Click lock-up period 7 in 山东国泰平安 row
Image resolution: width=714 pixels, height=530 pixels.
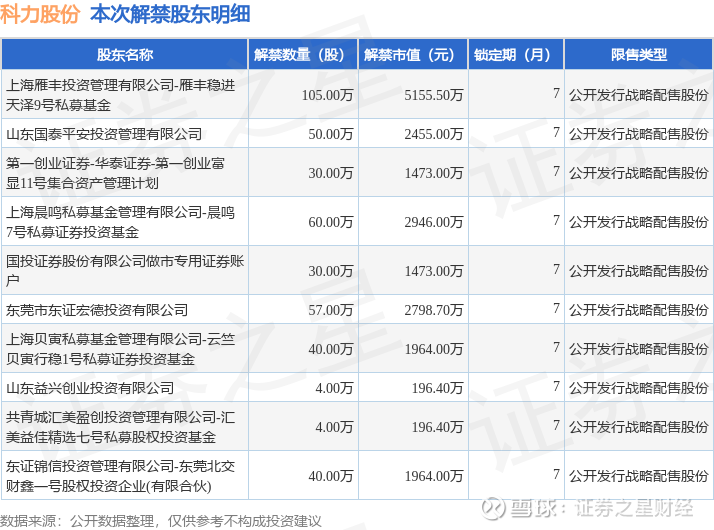click(x=556, y=132)
